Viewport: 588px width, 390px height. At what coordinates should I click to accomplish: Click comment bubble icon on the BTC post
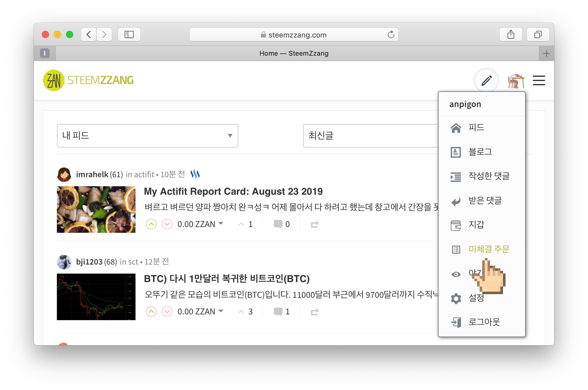point(278,311)
